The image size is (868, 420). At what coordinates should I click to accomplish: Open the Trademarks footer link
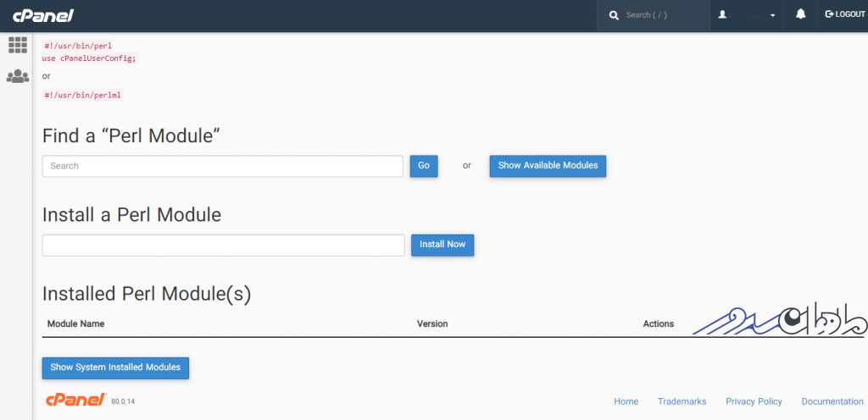click(682, 401)
